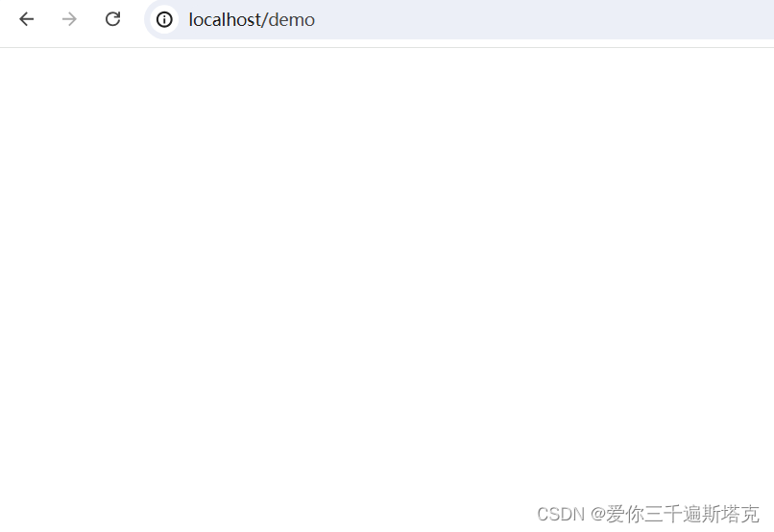Click the CSDN watermark text
Image resolution: width=774 pixels, height=532 pixels.
[x=647, y=514]
